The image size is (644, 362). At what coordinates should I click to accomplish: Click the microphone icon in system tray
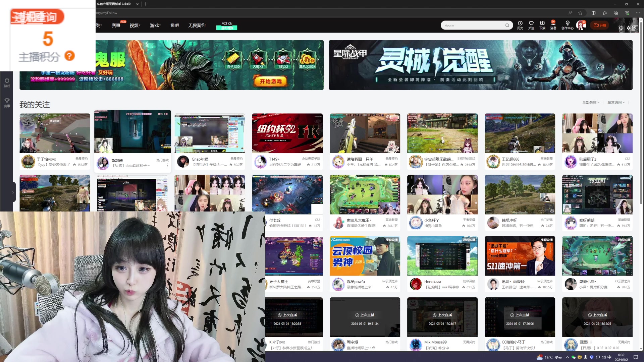pos(586,357)
